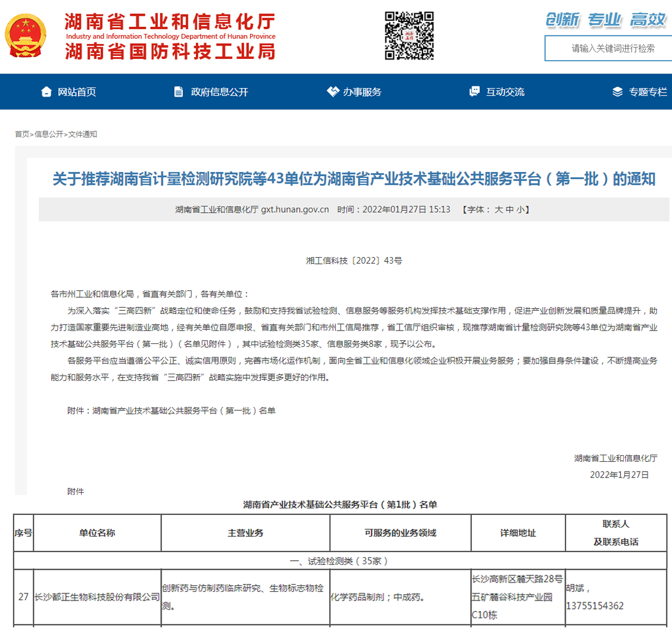Screen dimensions: 672x643
Task: Click the 可服务的业务领域 column header
Action: coord(400,533)
